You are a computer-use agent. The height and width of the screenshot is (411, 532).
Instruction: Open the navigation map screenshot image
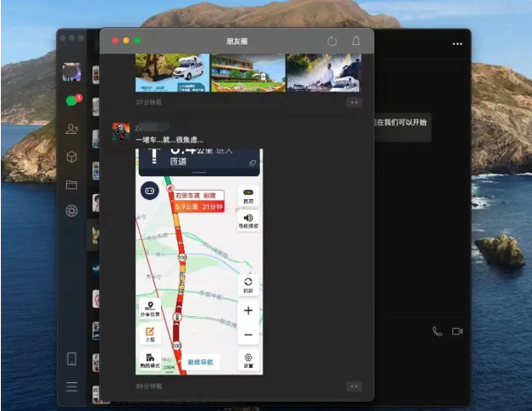pyautogui.click(x=199, y=262)
